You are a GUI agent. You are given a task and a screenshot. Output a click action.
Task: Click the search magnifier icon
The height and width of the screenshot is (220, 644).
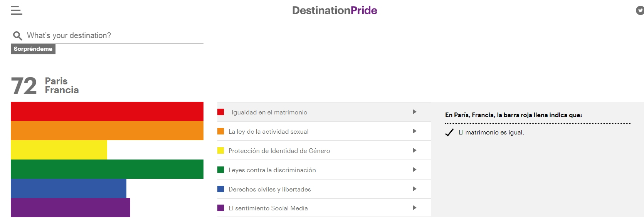(x=17, y=36)
